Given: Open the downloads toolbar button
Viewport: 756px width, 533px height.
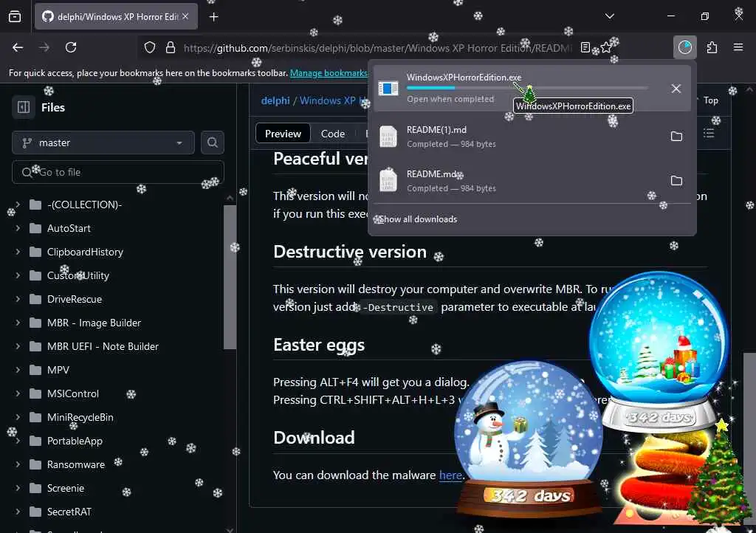Looking at the screenshot, I should (x=684, y=47).
